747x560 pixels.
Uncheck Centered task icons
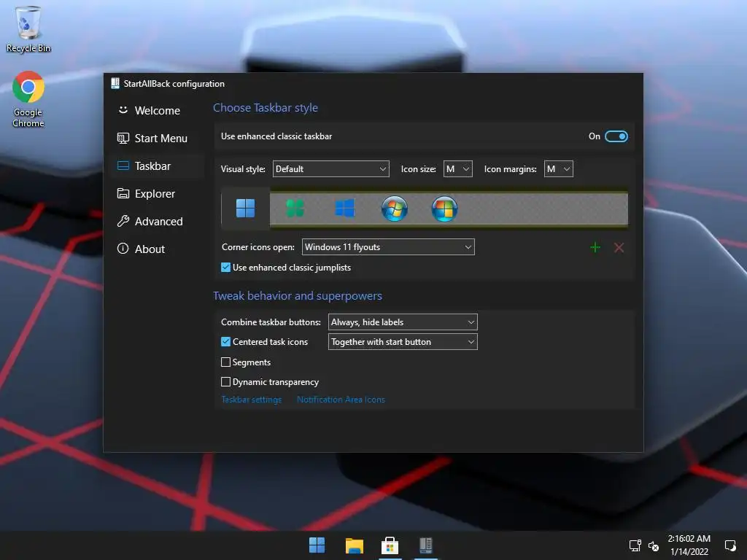point(226,342)
